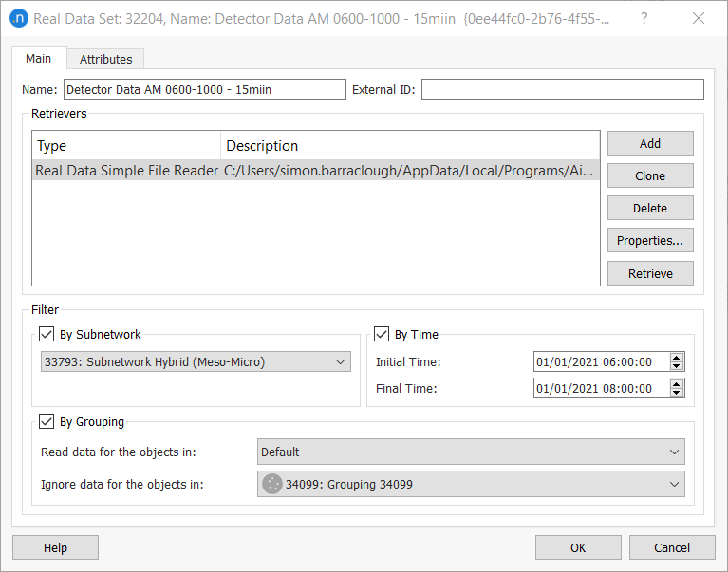This screenshot has width=728, height=572.
Task: Close the Real Data Set dialog
Action: (x=699, y=19)
